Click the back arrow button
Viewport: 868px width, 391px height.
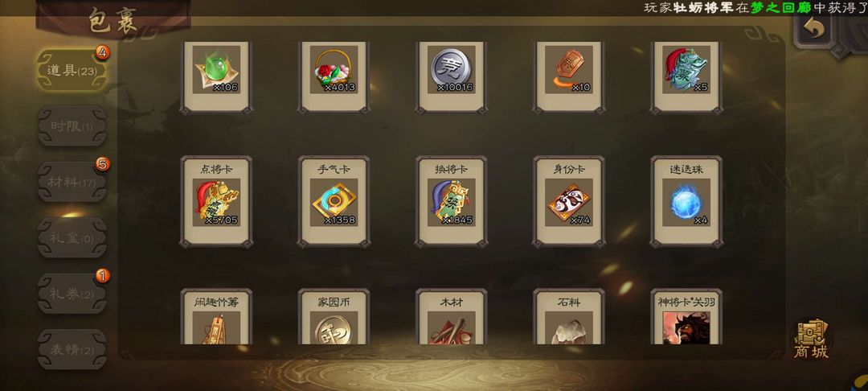click(813, 29)
